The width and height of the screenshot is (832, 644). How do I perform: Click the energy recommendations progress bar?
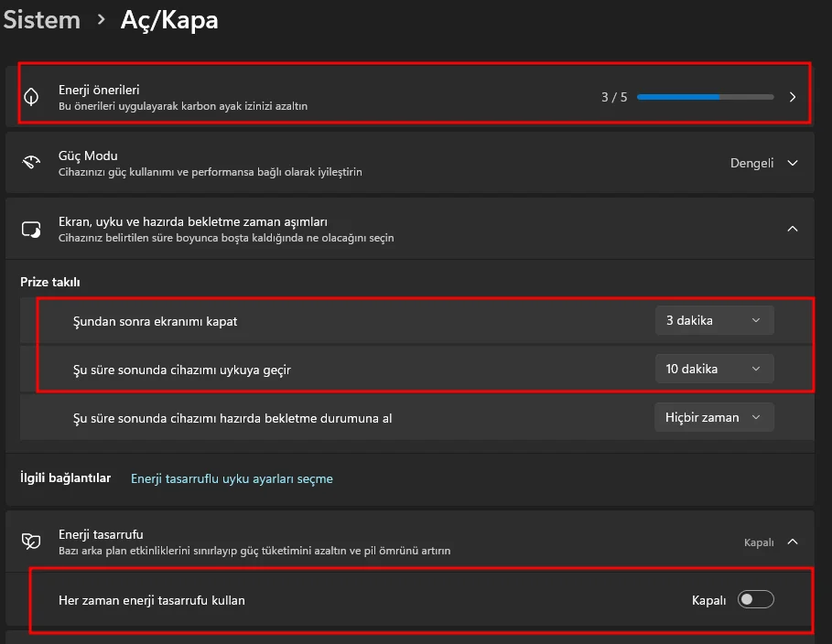click(x=705, y=97)
